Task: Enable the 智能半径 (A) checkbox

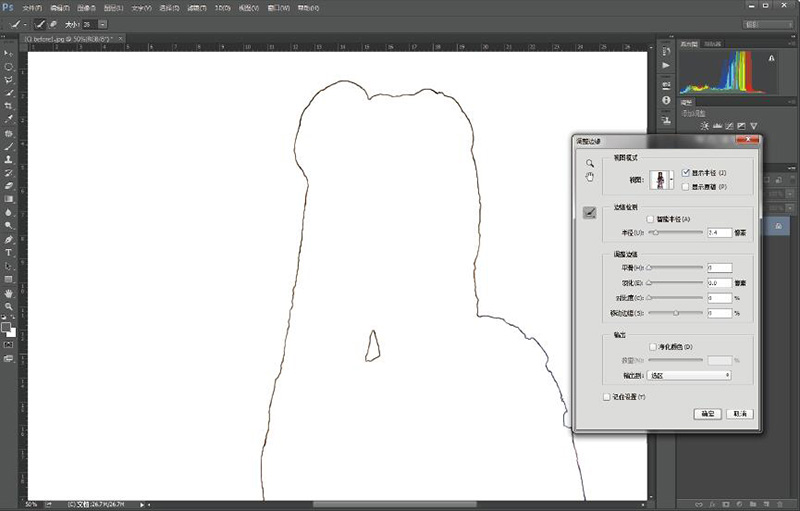Action: [651, 219]
